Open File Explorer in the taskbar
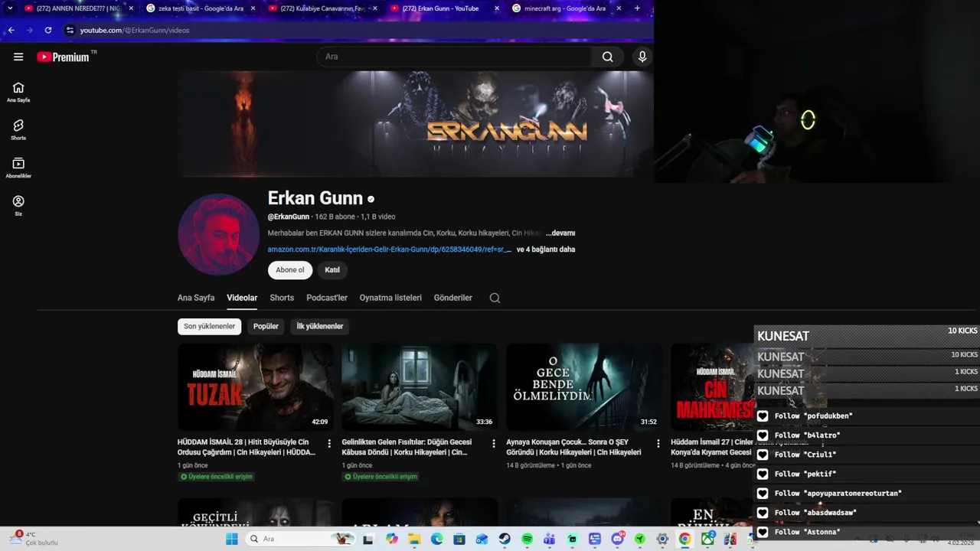Image resolution: width=980 pixels, height=551 pixels. [414, 539]
